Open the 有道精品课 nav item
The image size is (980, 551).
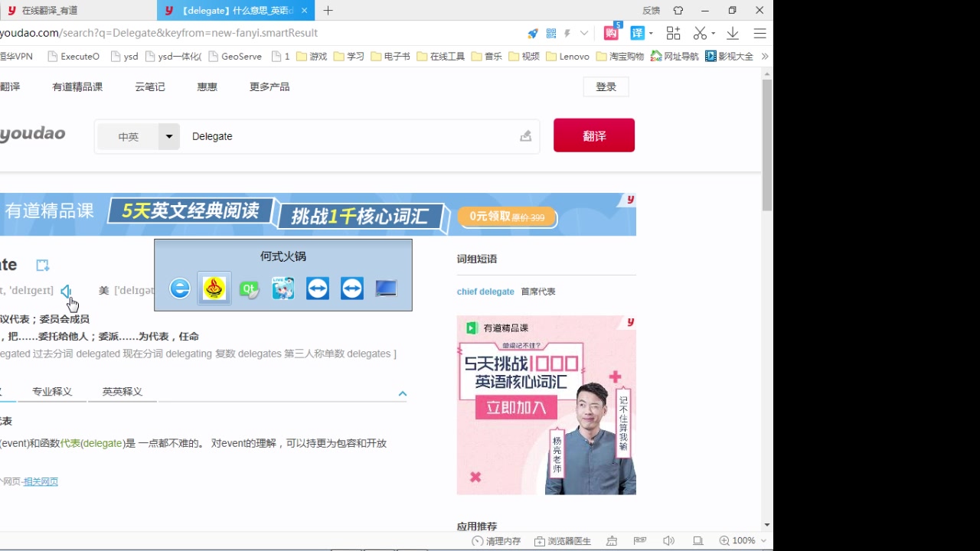(77, 86)
